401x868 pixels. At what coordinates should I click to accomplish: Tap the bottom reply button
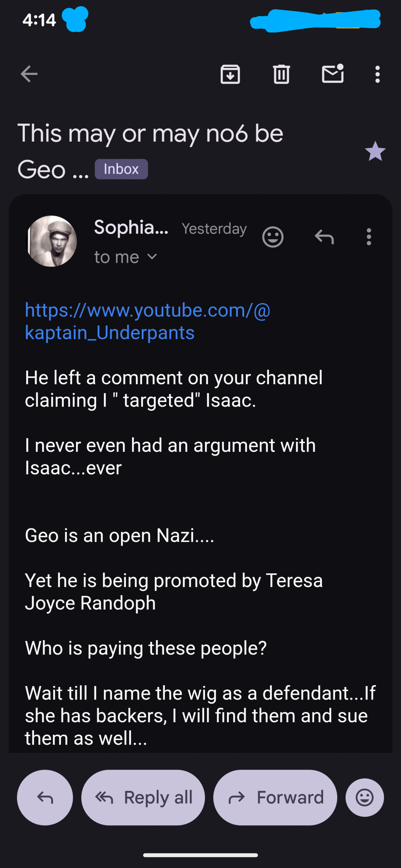pos(45,797)
